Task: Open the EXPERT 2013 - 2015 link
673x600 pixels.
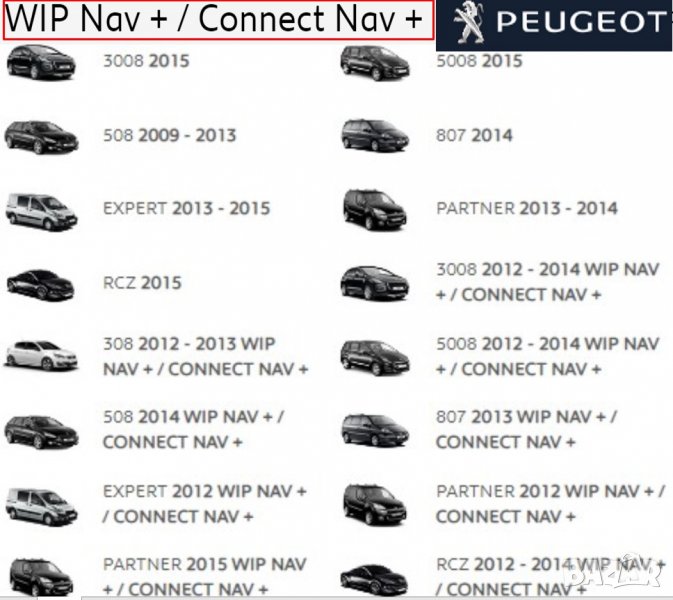Action: coord(187,209)
